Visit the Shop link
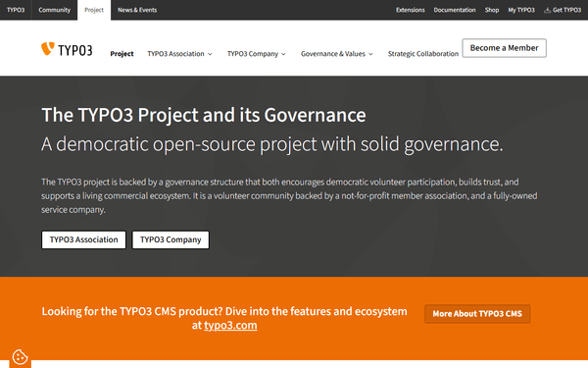This screenshot has height=368, width=588. (x=492, y=10)
